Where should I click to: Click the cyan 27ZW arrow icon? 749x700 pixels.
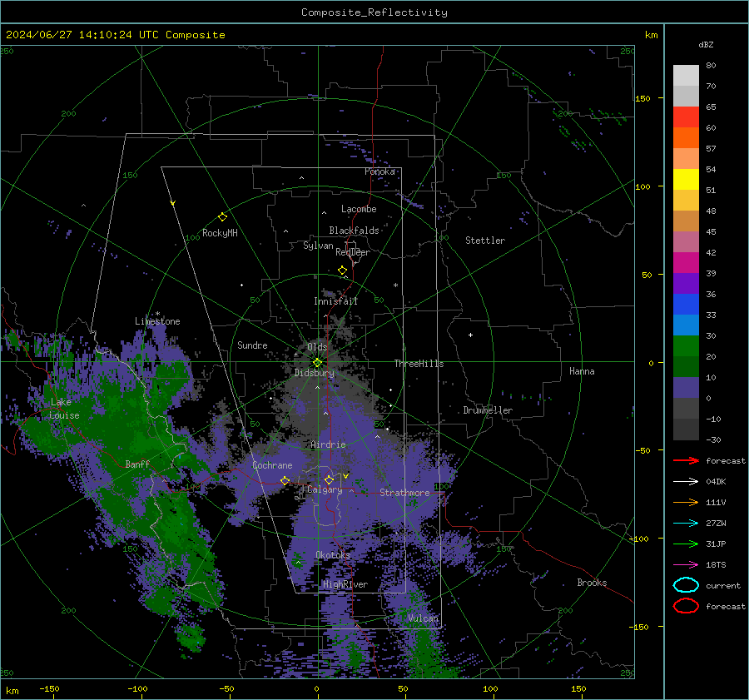(x=686, y=524)
